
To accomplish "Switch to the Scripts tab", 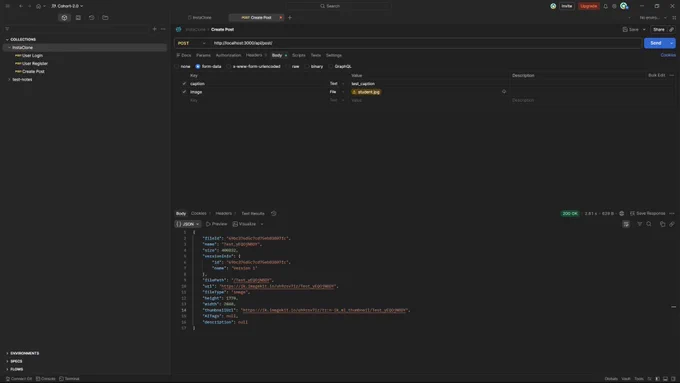I will click(x=298, y=56).
